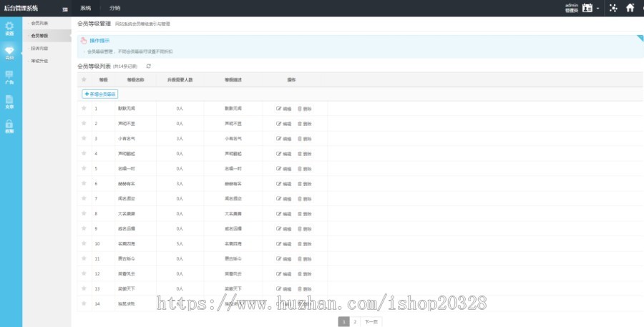Open the admin profile card icon

[587, 8]
